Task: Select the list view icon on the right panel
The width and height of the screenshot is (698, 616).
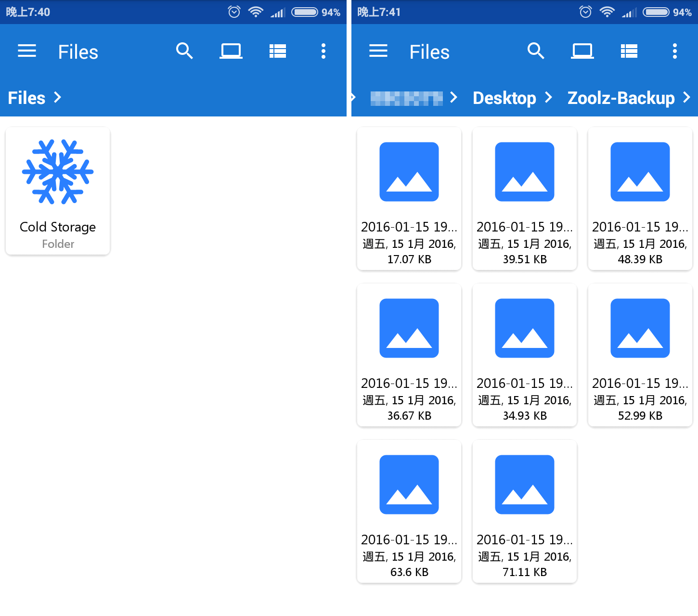Action: click(x=629, y=51)
